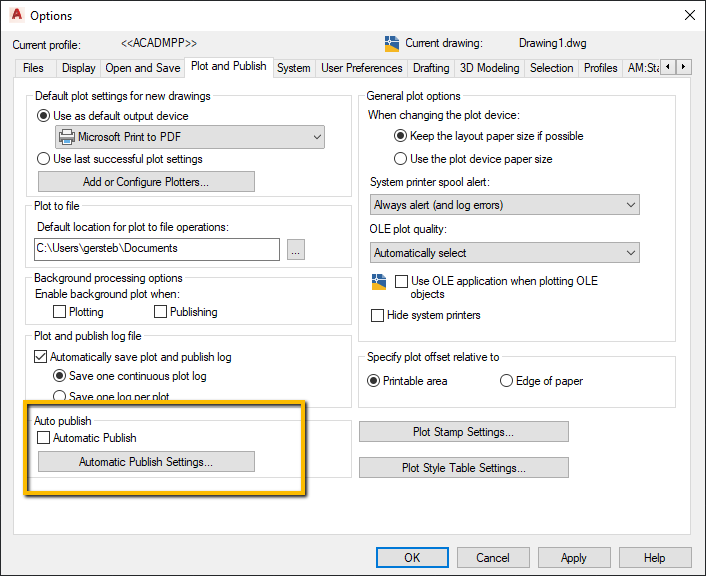Open the User Preferences tab

[x=362, y=68]
